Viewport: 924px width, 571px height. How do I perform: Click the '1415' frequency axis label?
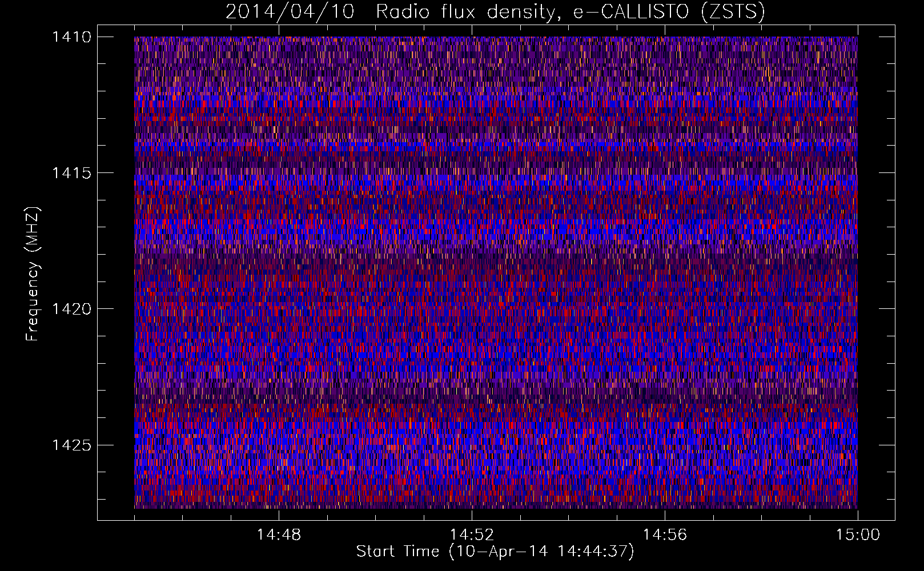click(71, 173)
